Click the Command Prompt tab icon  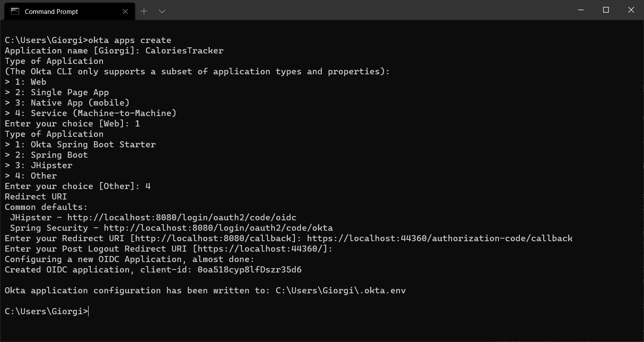coord(15,12)
